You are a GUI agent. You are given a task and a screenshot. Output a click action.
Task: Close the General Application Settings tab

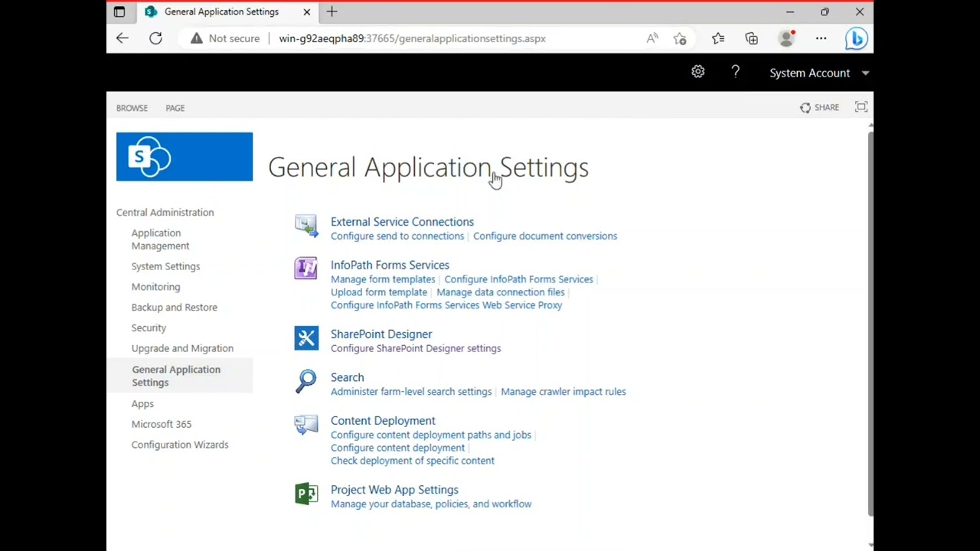pos(307,11)
